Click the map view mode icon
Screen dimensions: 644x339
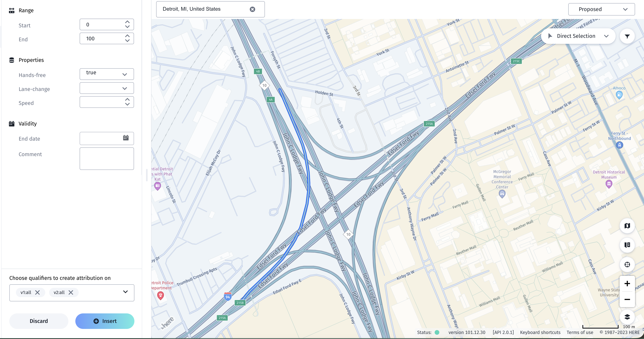point(627,226)
